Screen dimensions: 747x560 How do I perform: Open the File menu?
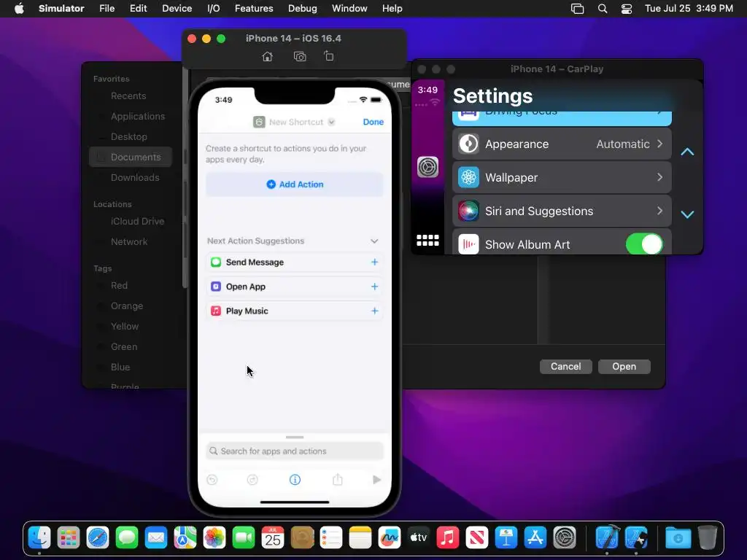[107, 9]
